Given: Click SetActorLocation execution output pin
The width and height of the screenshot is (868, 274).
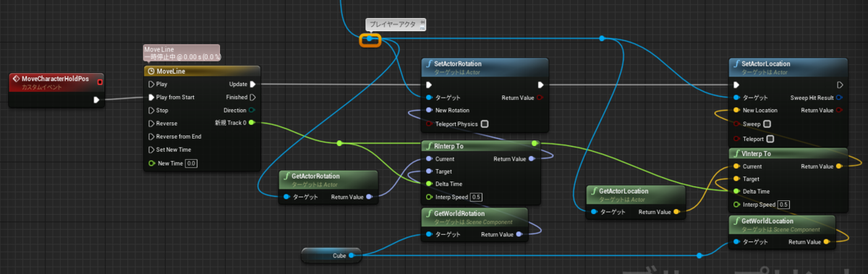Looking at the screenshot, I should point(839,85).
